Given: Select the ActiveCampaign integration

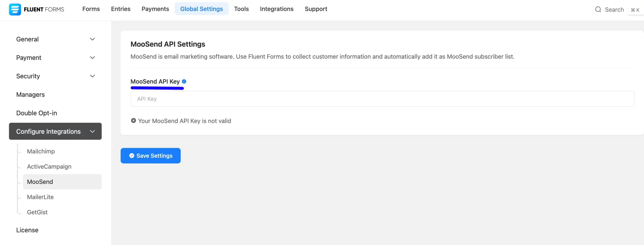Looking at the screenshot, I should click(x=49, y=166).
